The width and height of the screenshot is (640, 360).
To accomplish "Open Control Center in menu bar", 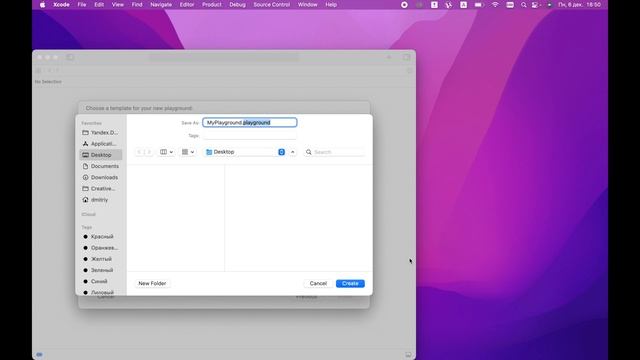I will point(536,5).
